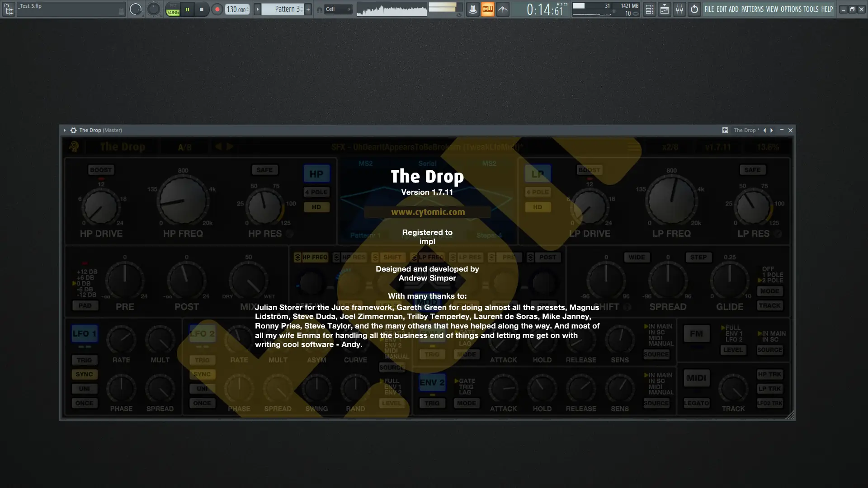The width and height of the screenshot is (868, 488).
Task: Open the Cell snap dropdown
Action: (x=338, y=9)
